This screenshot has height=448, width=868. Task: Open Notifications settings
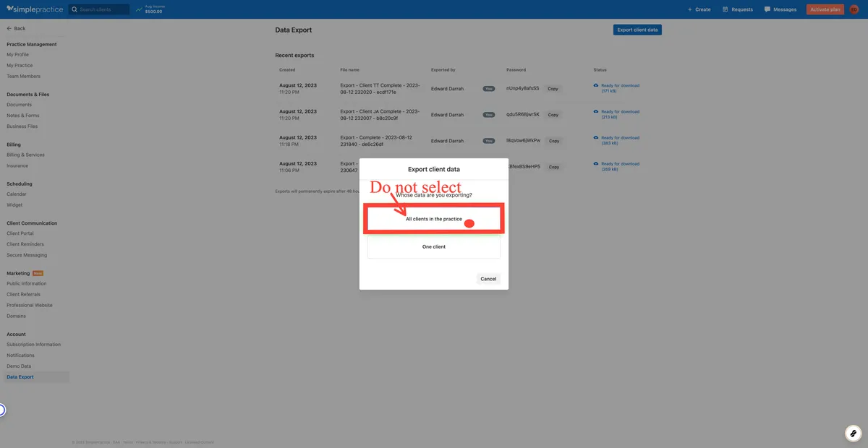tap(20, 356)
